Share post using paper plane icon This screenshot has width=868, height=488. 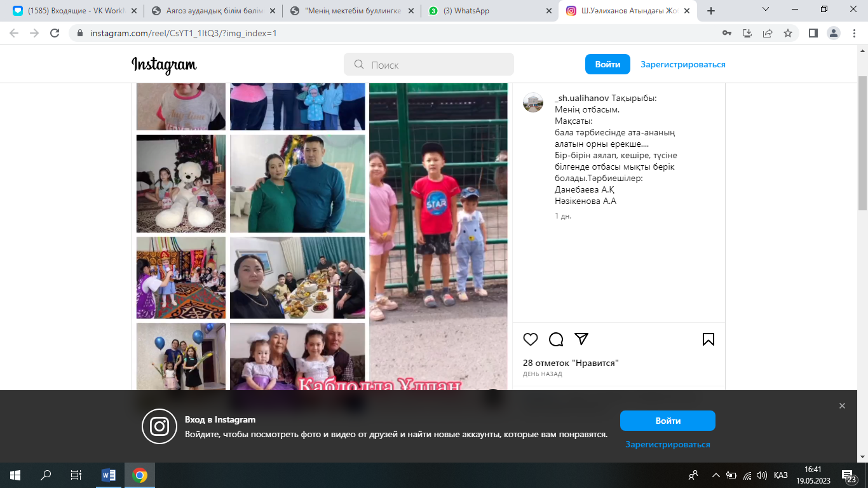pos(581,339)
